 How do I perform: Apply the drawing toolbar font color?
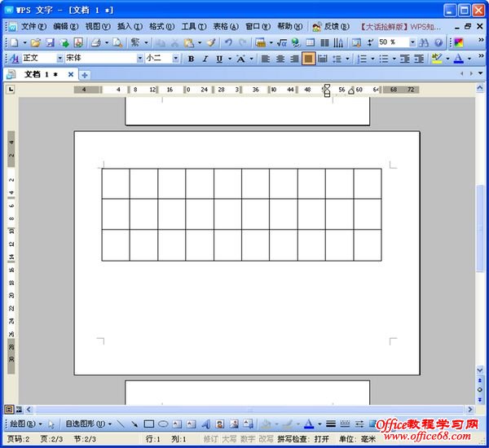[x=309, y=424]
